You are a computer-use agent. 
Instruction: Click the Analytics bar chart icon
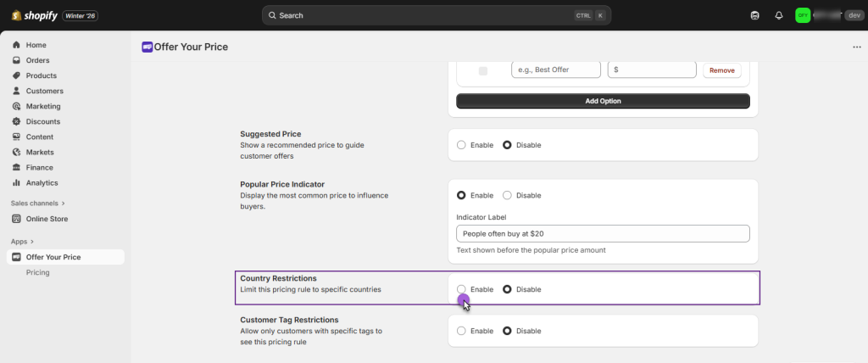(x=17, y=182)
